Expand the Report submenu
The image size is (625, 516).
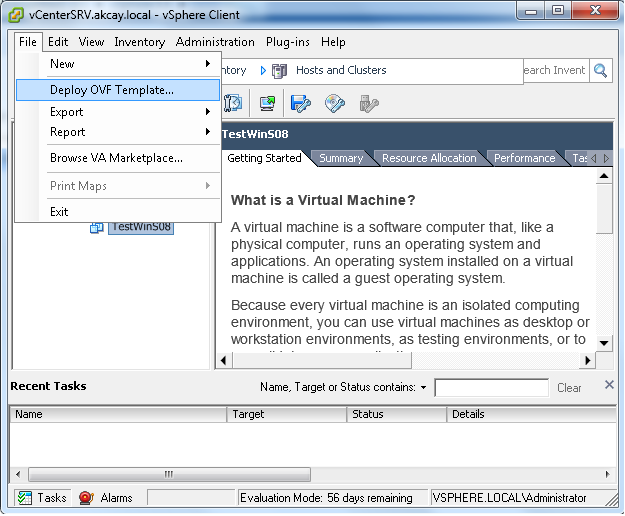(x=118, y=132)
